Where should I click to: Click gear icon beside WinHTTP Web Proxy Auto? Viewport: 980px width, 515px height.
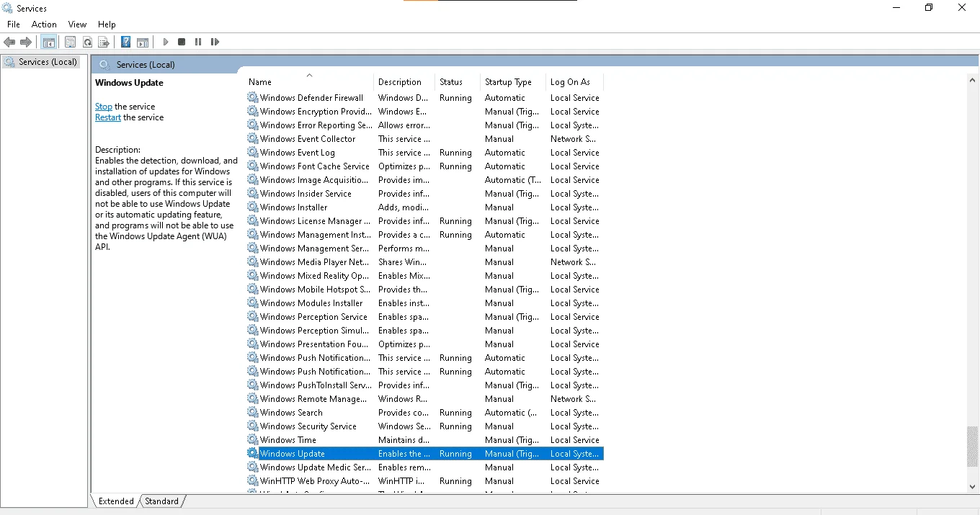252,480
